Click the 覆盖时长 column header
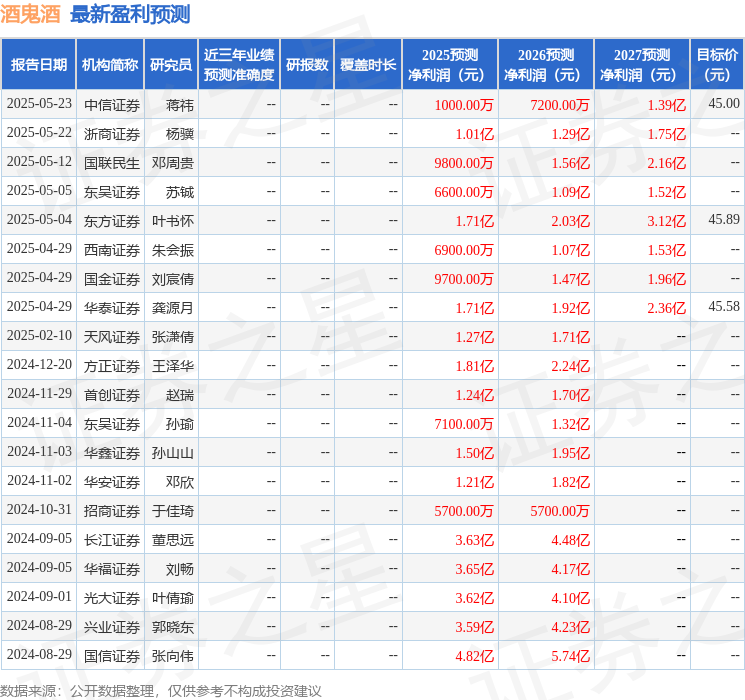Screen dimensions: 745x700 pyautogui.click(x=367, y=65)
